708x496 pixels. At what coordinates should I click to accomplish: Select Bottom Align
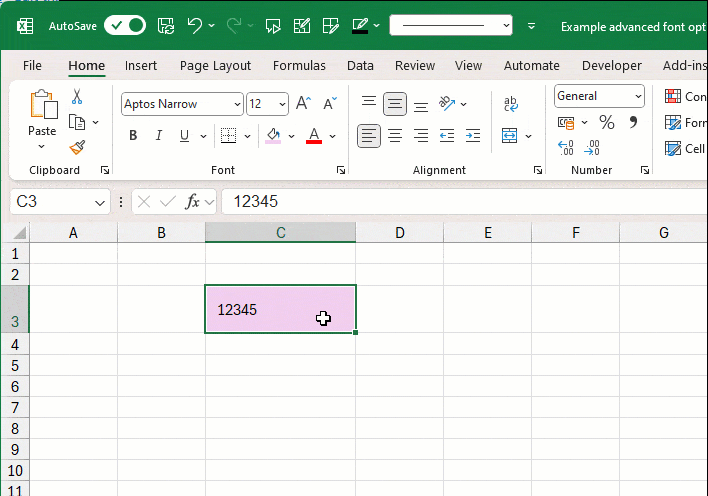tap(421, 105)
